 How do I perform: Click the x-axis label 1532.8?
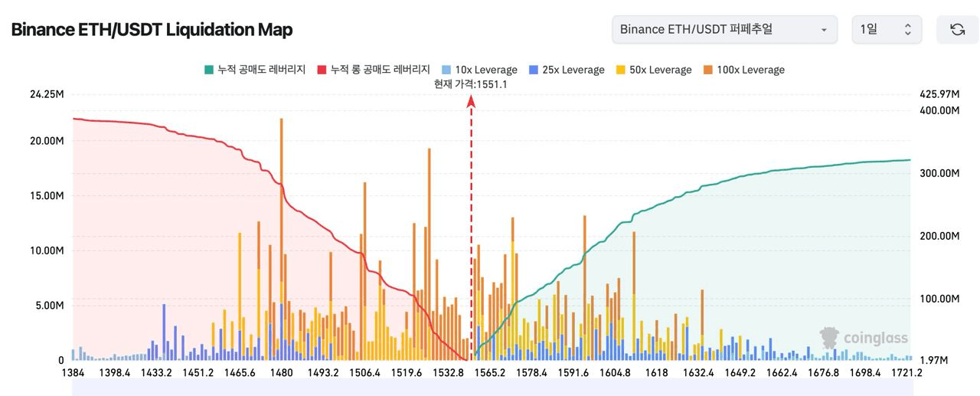(x=449, y=373)
